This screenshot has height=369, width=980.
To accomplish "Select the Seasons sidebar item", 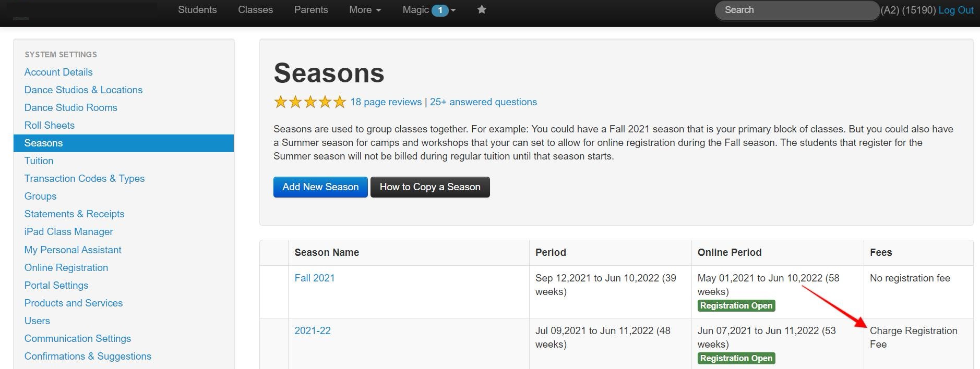I will (44, 143).
